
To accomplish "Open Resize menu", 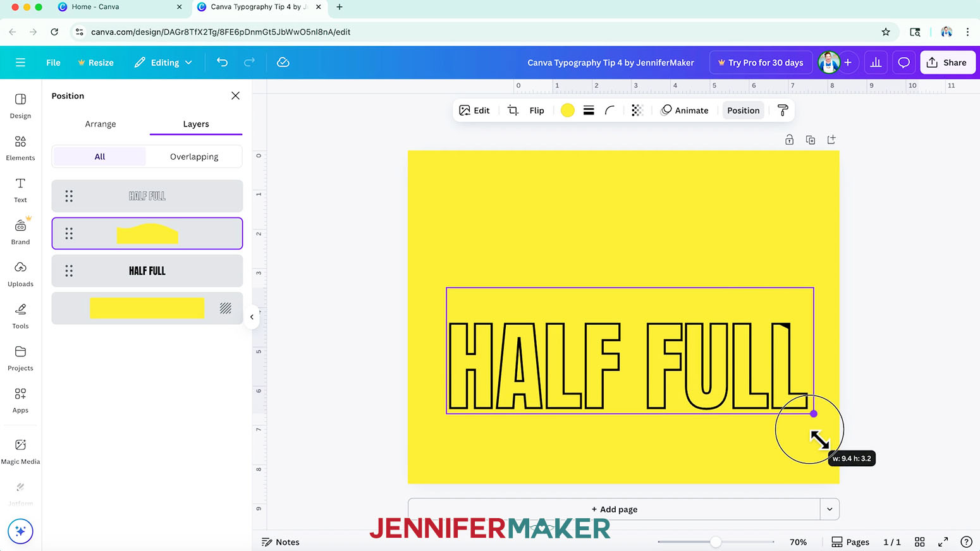I will pyautogui.click(x=95, y=63).
